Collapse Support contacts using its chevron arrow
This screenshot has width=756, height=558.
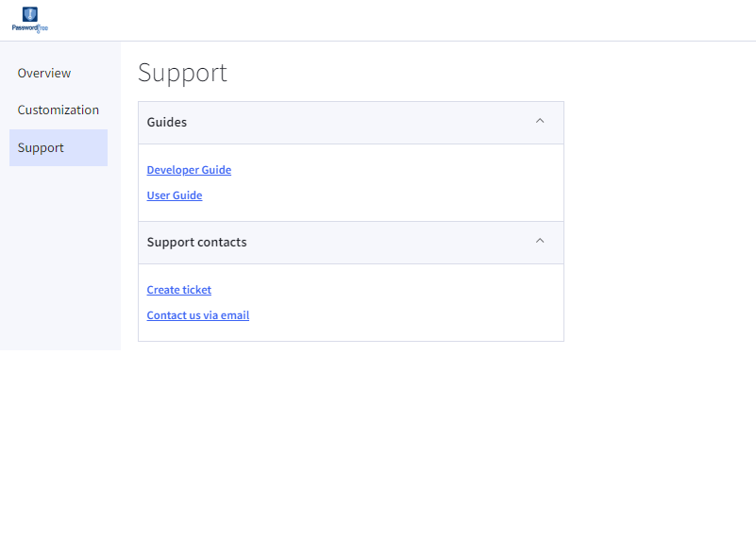pos(540,241)
